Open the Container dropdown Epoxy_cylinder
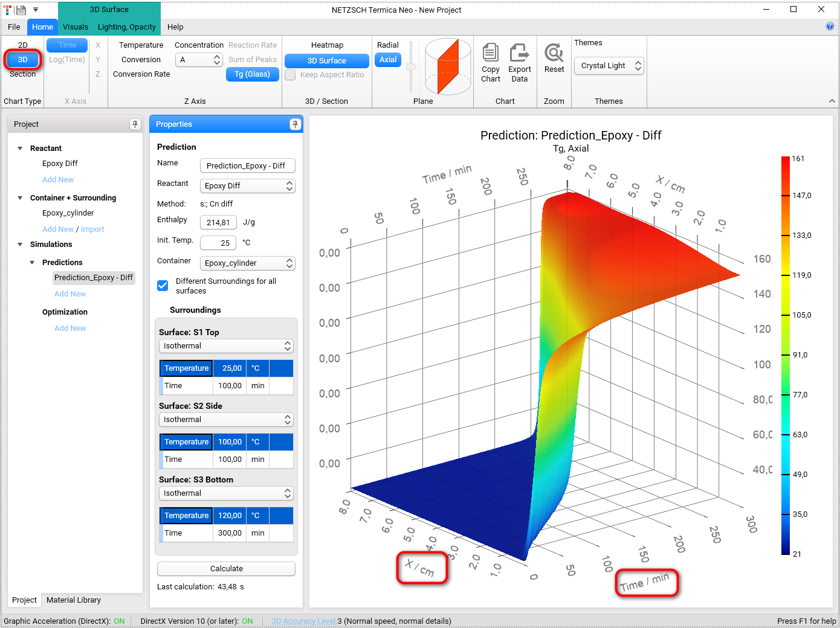 (248, 263)
